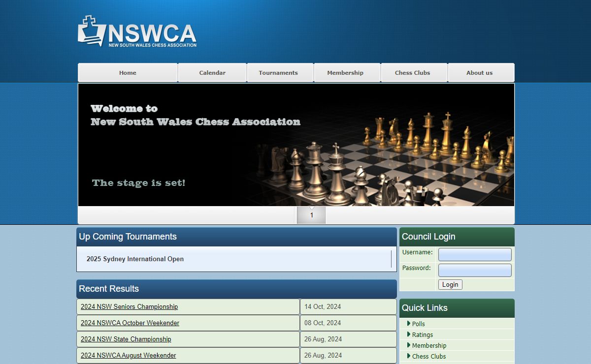The image size is (591, 364).
Task: View 2024 NSW Seniors Championship results
Action: point(129,306)
